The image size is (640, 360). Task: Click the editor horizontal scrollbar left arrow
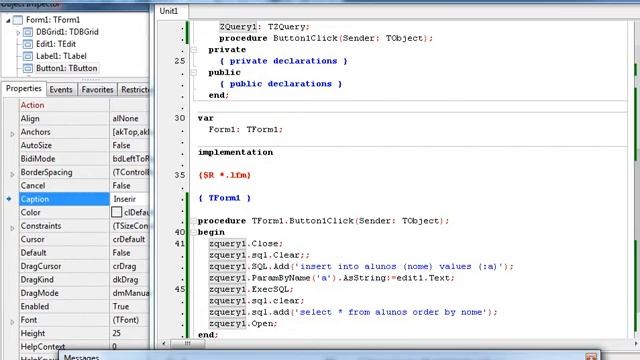[164, 344]
